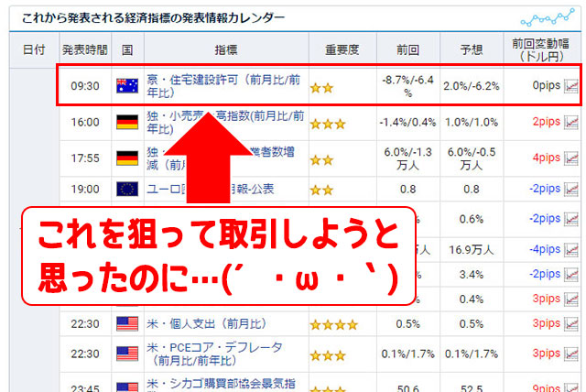Click 前回 column header
This screenshot has width=586, height=392.
[407, 49]
